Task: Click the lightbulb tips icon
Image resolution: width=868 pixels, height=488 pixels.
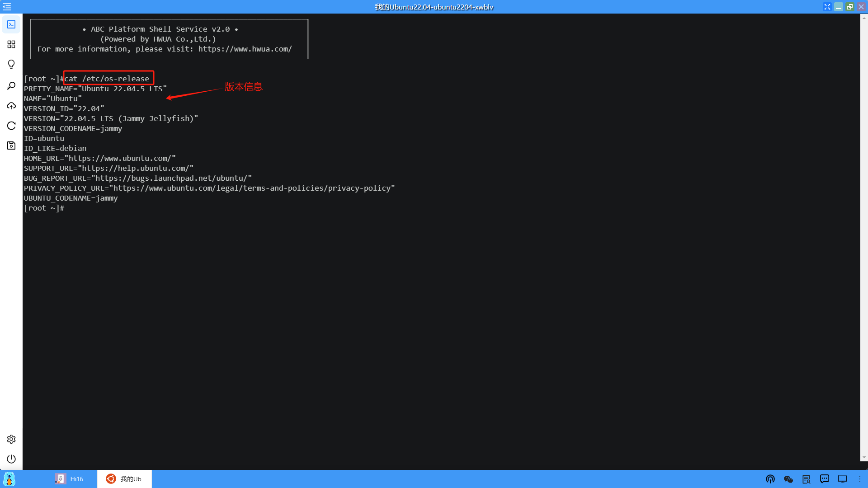Action: [x=11, y=64]
